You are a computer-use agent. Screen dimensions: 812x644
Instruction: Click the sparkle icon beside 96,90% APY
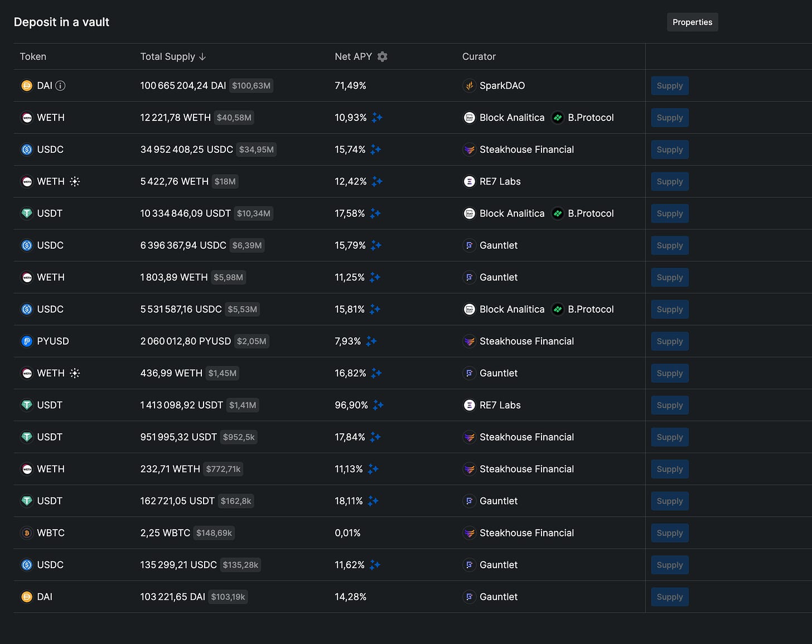point(378,405)
